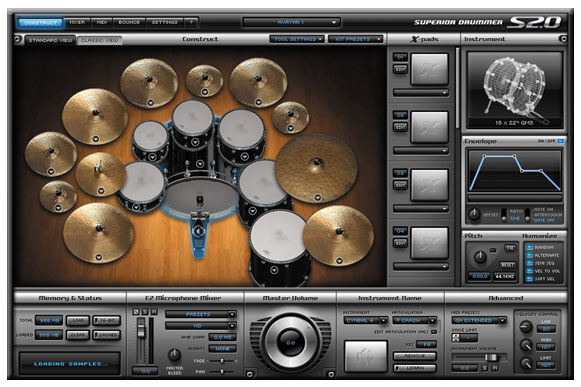The width and height of the screenshot is (581, 387).
Task: Click the crash cymbal at bottom right
Action: click(x=338, y=236)
